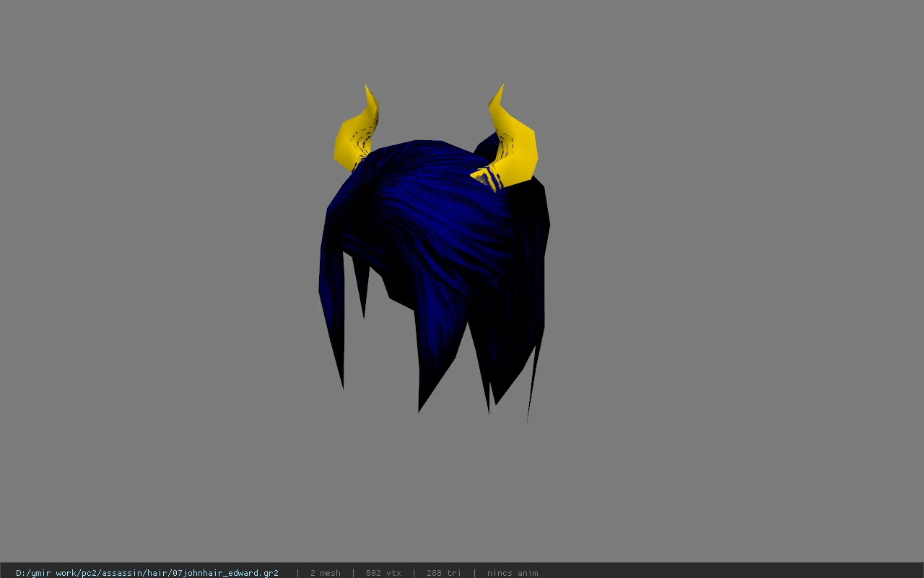The width and height of the screenshot is (924, 578).
Task: Click the '502 vtx' vertex count
Action: tap(383, 573)
